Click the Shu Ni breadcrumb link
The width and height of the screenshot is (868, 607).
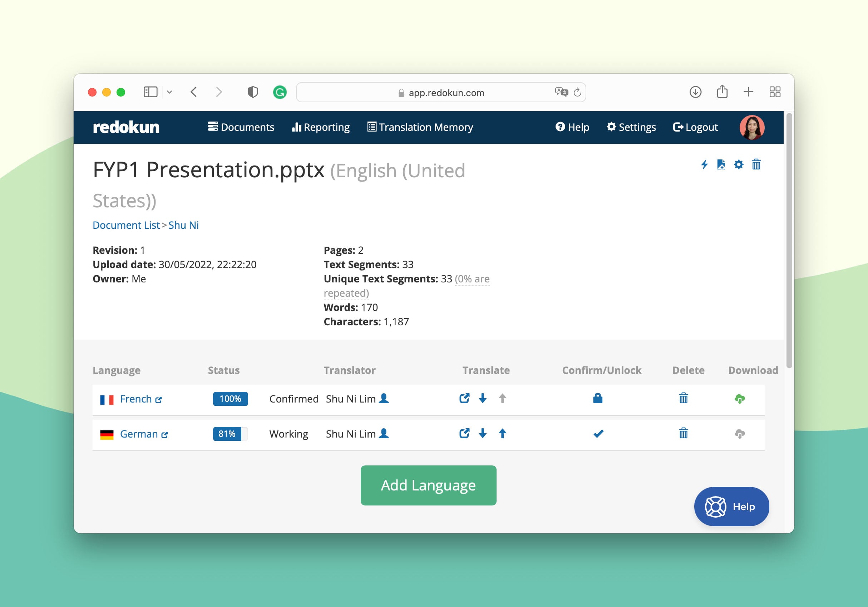point(183,225)
